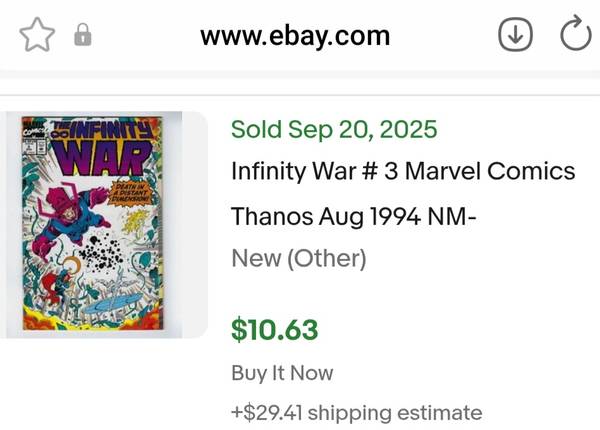Click the purple WAR logo on the cover
The height and width of the screenshot is (430, 600).
[x=100, y=159]
